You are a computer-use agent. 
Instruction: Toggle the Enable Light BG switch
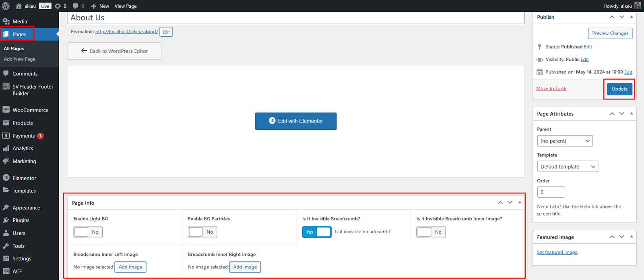click(88, 232)
